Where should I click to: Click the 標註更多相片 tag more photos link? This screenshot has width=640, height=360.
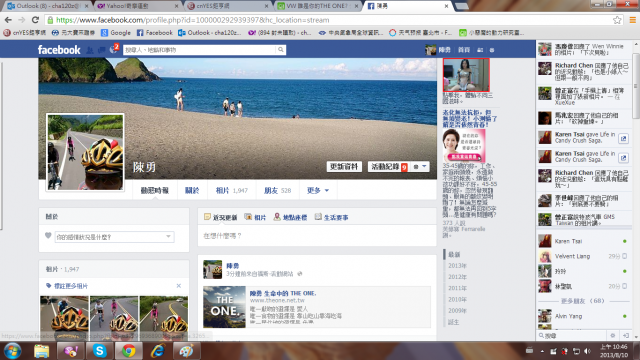(71, 286)
